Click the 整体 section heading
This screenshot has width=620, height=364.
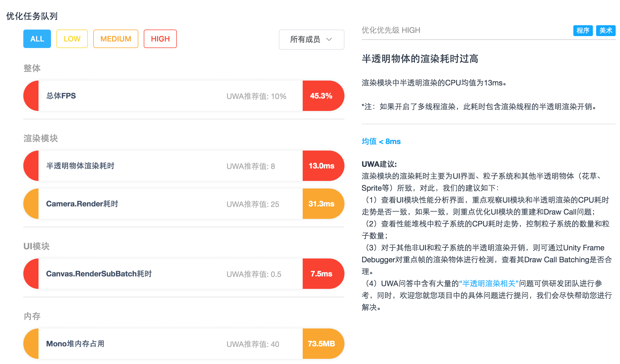(32, 68)
